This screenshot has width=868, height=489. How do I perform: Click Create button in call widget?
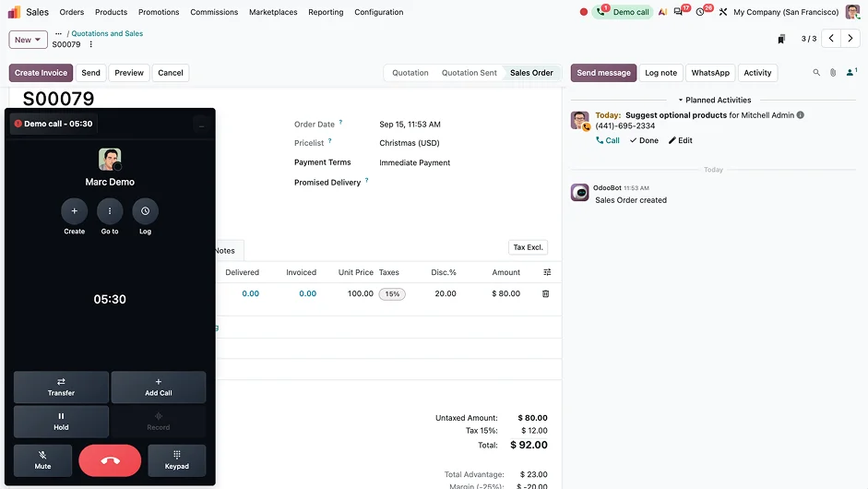(x=74, y=211)
